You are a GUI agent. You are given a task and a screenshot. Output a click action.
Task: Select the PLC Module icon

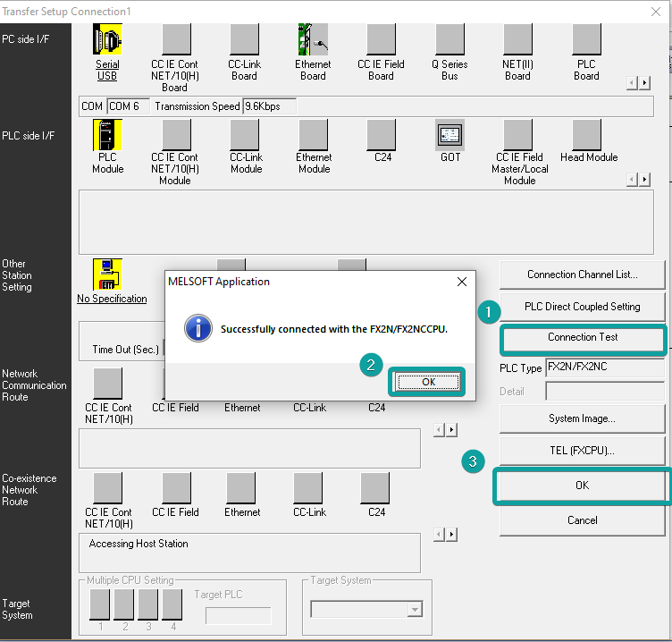pyautogui.click(x=107, y=135)
